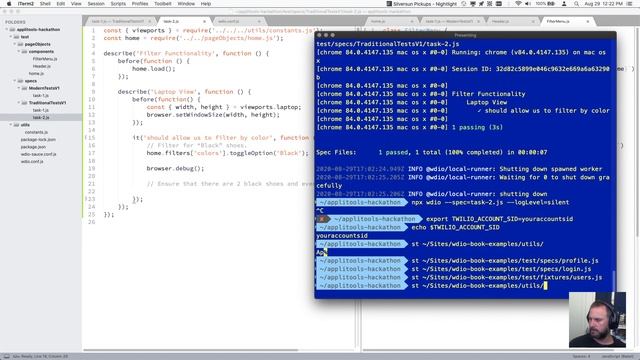
Task: Click the terminal scrollbar
Action: (x=614, y=280)
